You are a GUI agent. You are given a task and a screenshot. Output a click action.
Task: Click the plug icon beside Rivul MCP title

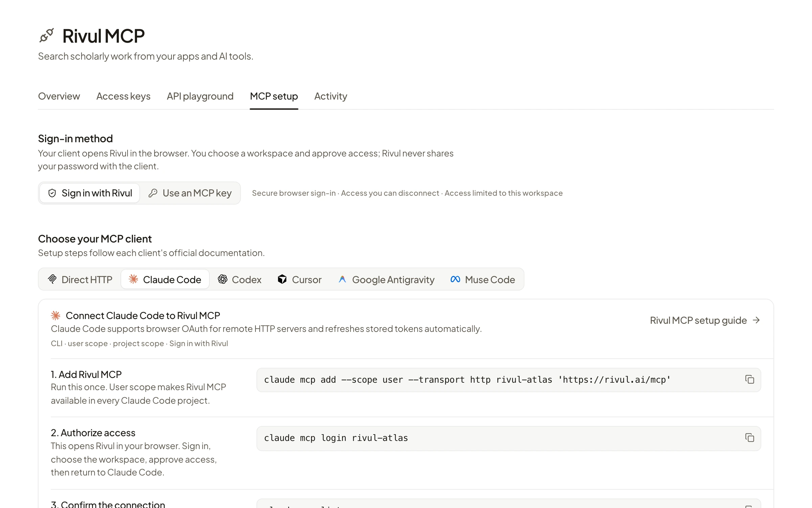(46, 36)
